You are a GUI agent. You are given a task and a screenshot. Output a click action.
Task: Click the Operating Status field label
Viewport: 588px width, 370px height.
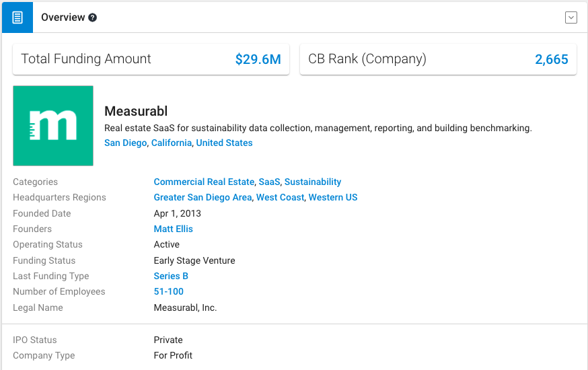click(x=48, y=244)
